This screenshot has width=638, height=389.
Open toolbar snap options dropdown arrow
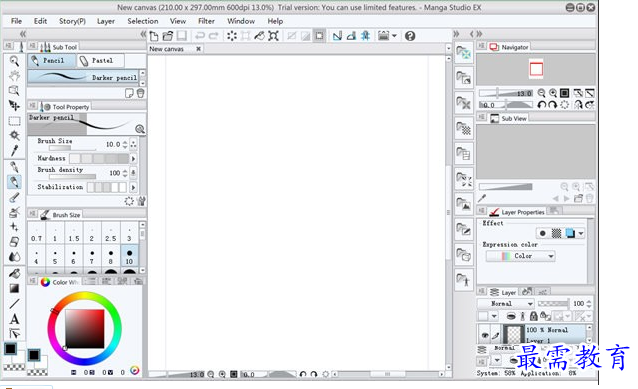click(x=394, y=36)
